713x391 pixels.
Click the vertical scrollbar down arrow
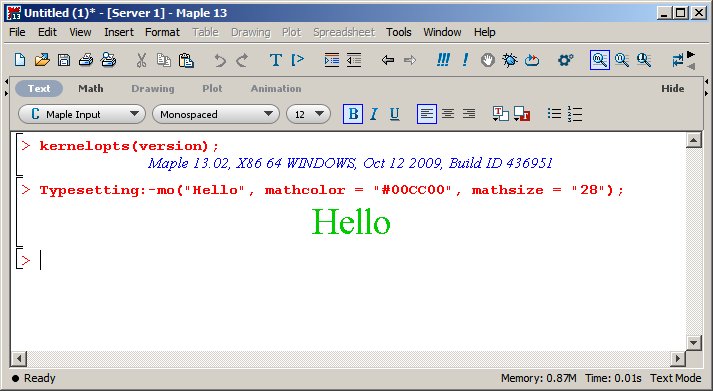pos(693,343)
